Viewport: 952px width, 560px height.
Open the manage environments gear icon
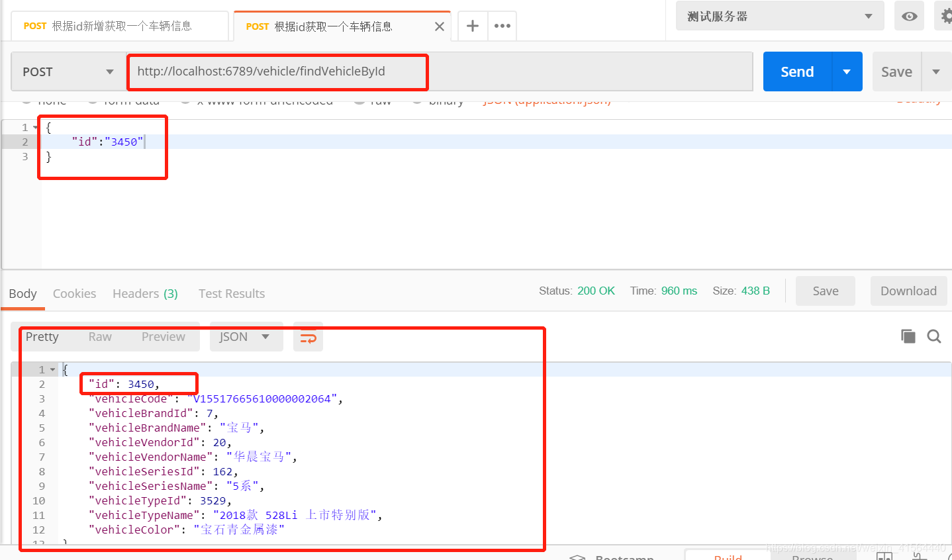(x=947, y=16)
